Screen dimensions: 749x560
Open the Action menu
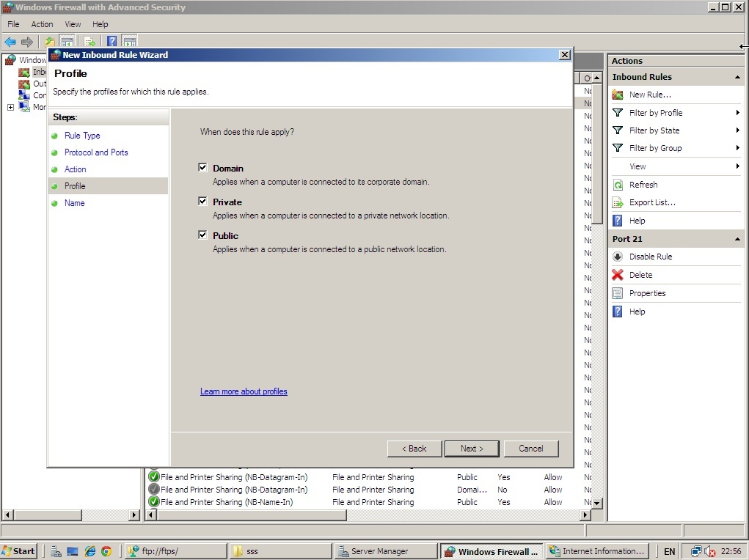pyautogui.click(x=42, y=24)
